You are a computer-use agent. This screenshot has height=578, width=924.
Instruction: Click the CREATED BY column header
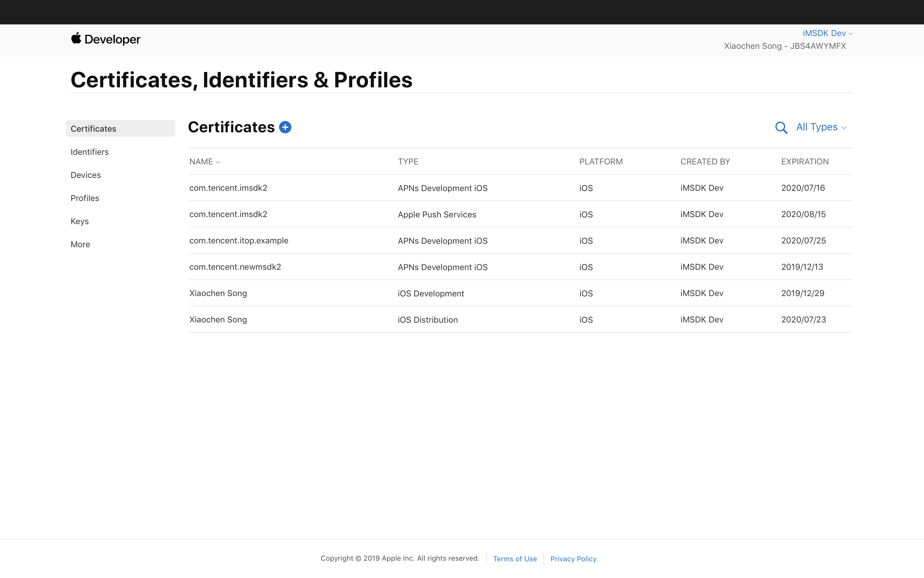[x=705, y=162]
